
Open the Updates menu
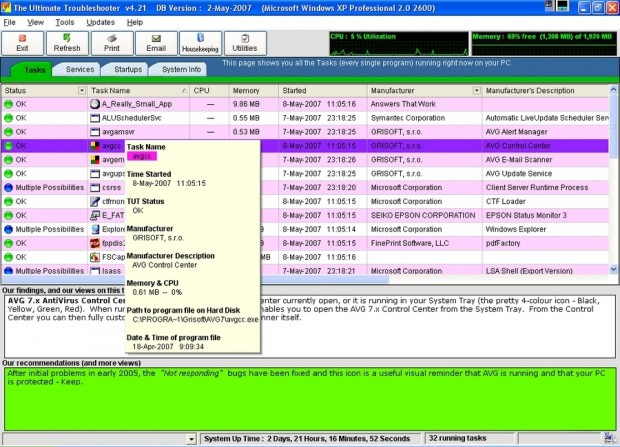[100, 22]
